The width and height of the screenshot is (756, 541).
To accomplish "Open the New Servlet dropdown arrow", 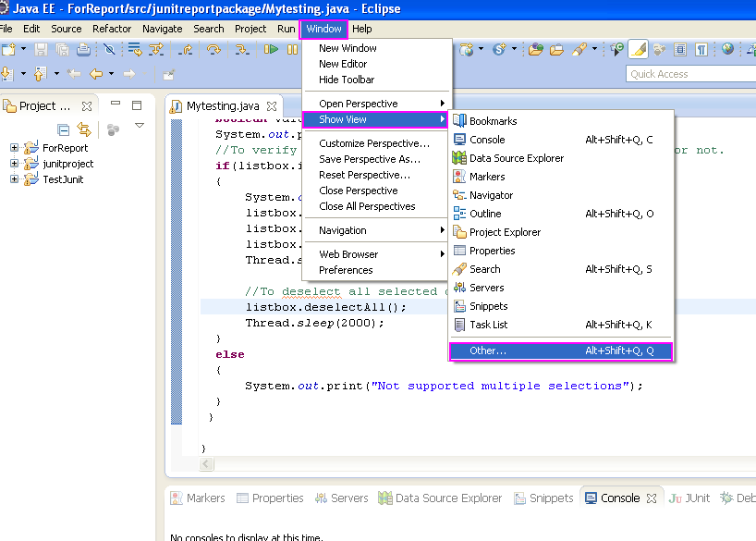I will coord(514,49).
